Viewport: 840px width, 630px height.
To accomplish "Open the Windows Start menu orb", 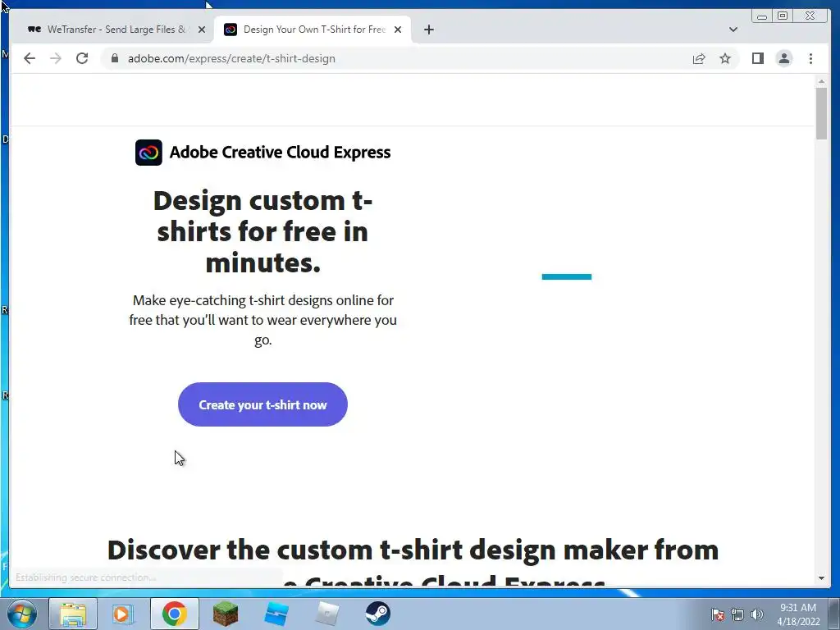I will [22, 614].
